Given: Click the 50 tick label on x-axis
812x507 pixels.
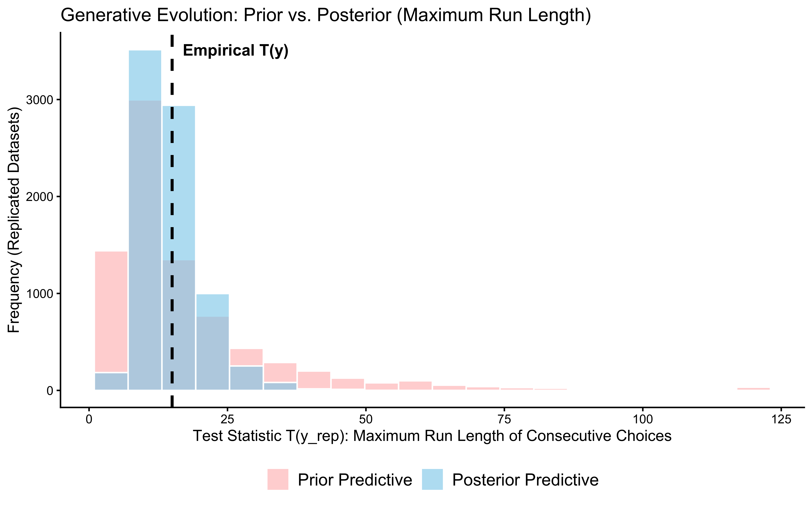Looking at the screenshot, I should [366, 419].
